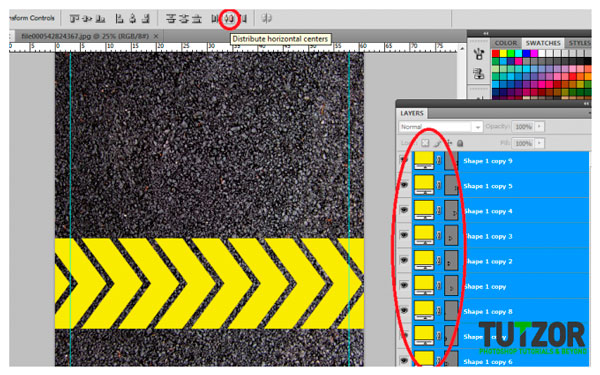Open the Fill slider arrow
Viewport: 600px width, 375px height.
[x=540, y=143]
